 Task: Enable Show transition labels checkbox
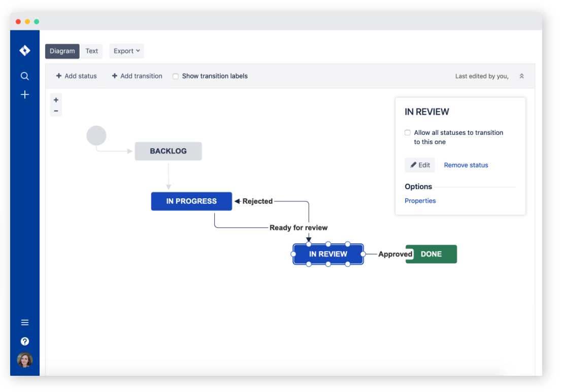pos(176,76)
